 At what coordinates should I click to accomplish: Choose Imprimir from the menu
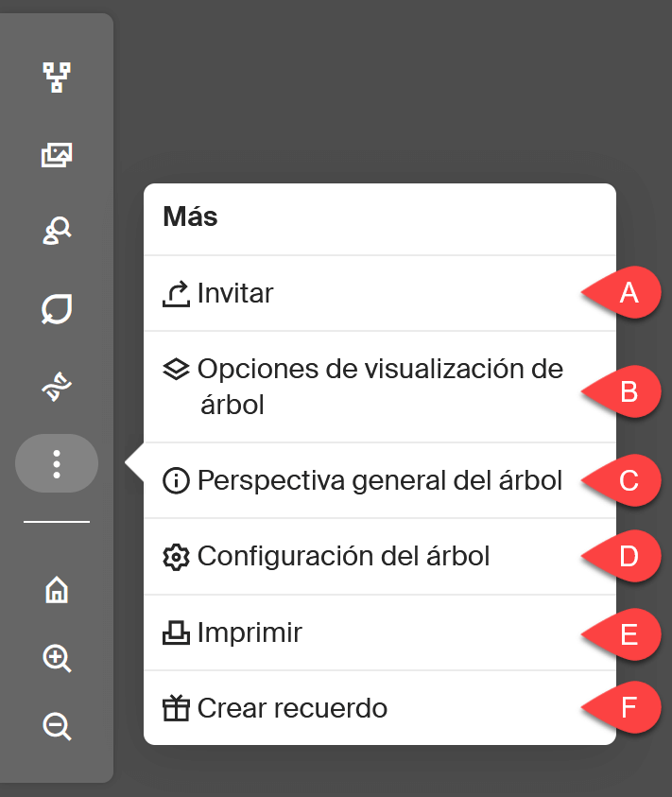coord(380,632)
